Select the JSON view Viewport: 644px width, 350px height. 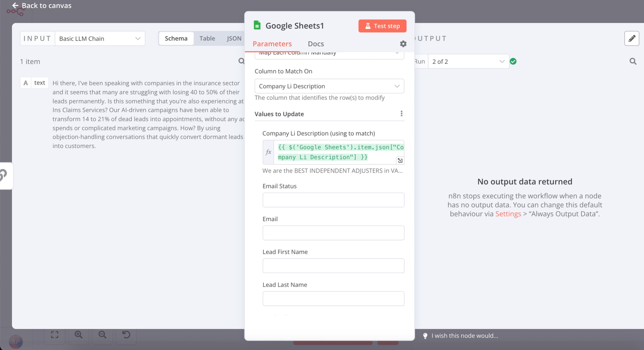pyautogui.click(x=234, y=39)
